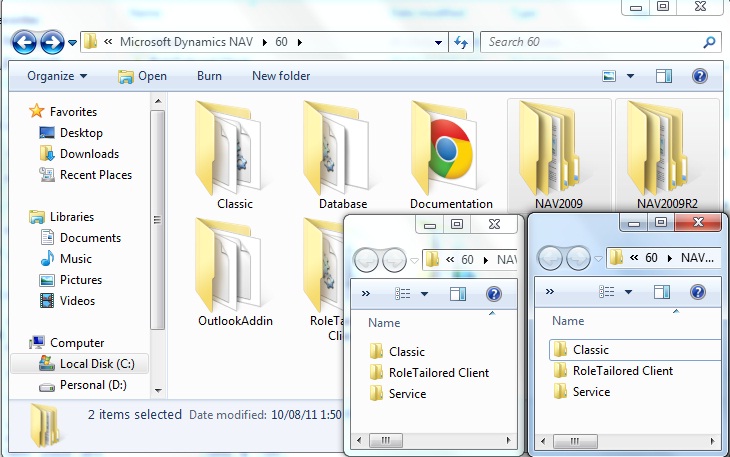The width and height of the screenshot is (730, 457).
Task: Open the Organize menu
Action: 57,76
